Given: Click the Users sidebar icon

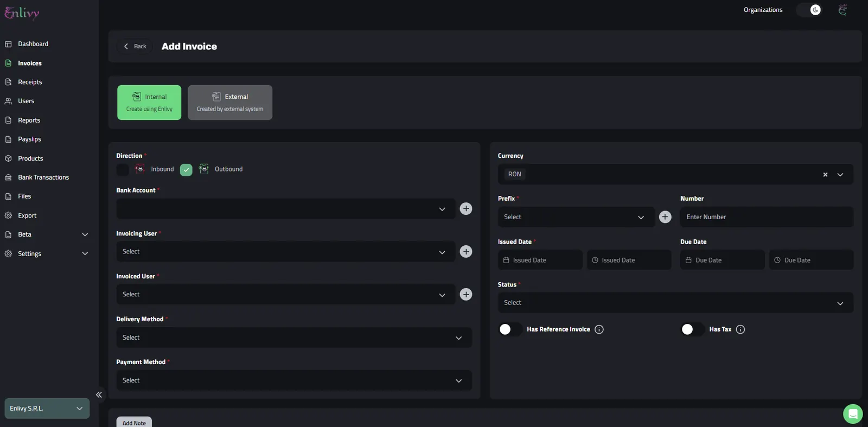Looking at the screenshot, I should (x=8, y=101).
